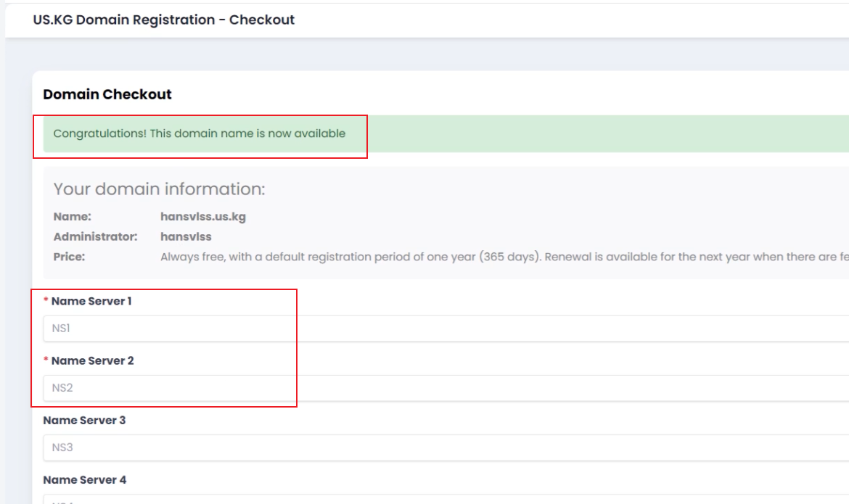Click the red asterisk beside Name Server 1
849x504 pixels.
[x=46, y=301]
